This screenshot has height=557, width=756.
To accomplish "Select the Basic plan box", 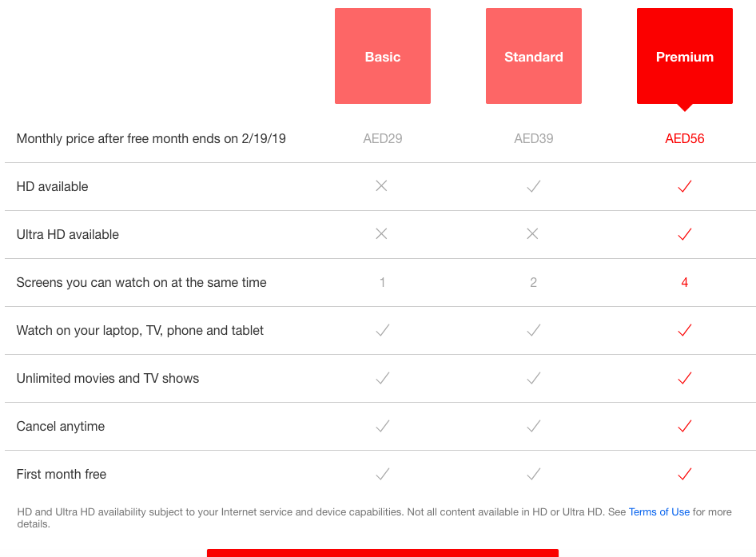I will 382,56.
